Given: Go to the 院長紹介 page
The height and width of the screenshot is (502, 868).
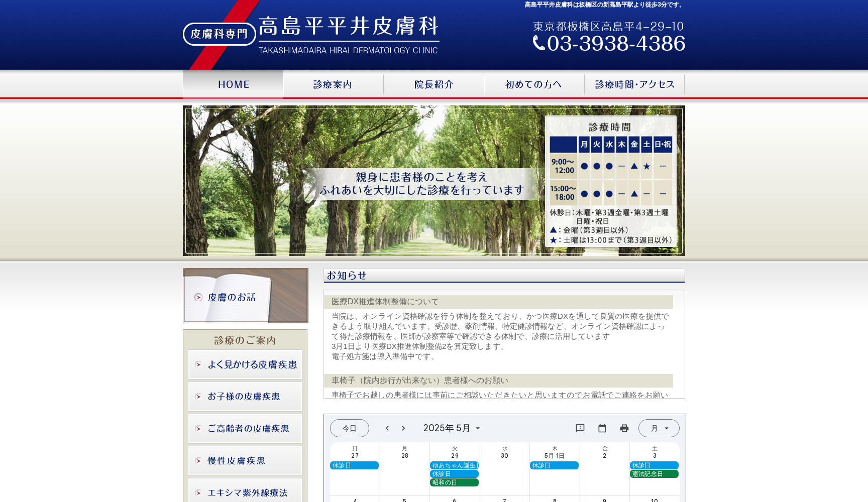Looking at the screenshot, I should click(x=433, y=84).
